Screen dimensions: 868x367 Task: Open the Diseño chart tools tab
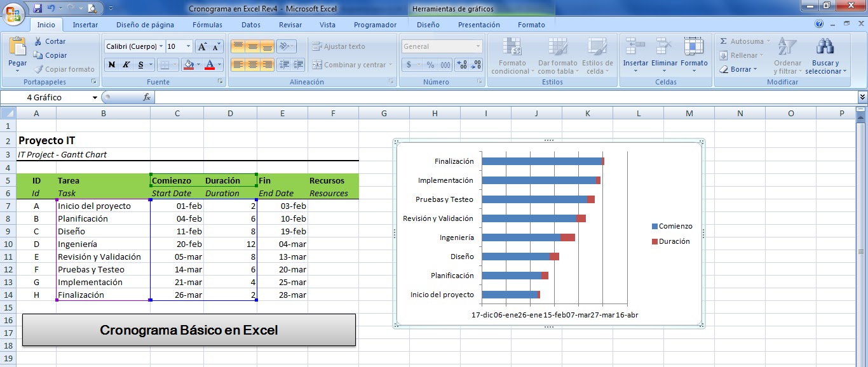[x=427, y=25]
